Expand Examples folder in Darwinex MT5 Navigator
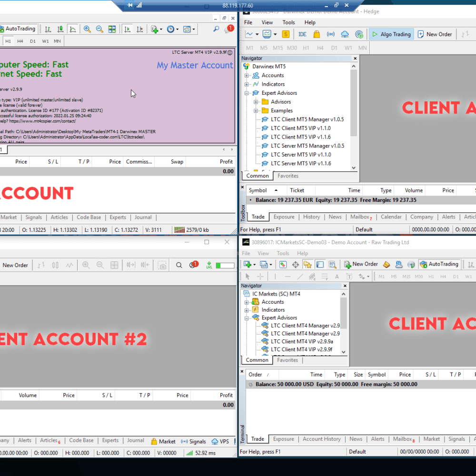476x476 pixels. click(x=256, y=110)
